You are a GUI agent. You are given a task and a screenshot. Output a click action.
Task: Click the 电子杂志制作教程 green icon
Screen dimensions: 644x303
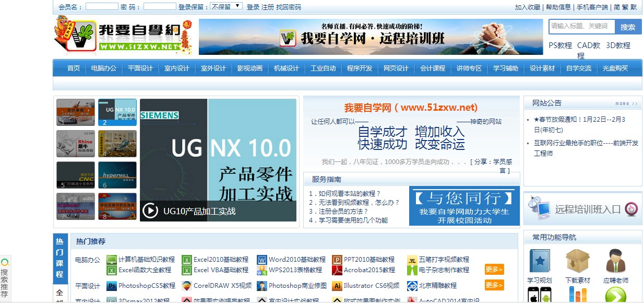[412, 270]
